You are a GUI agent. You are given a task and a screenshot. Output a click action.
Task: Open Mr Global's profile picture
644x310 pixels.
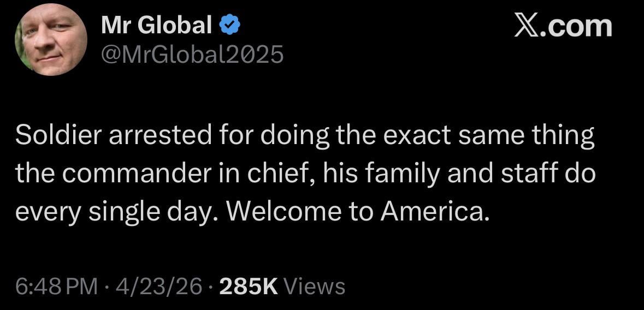coord(51,39)
